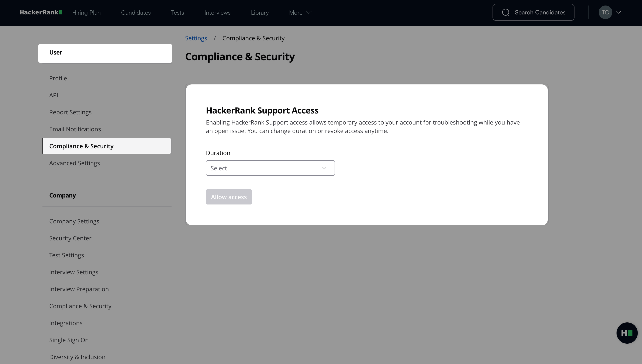Expand the user account menu chevron
This screenshot has height=364, width=642.
tap(619, 12)
